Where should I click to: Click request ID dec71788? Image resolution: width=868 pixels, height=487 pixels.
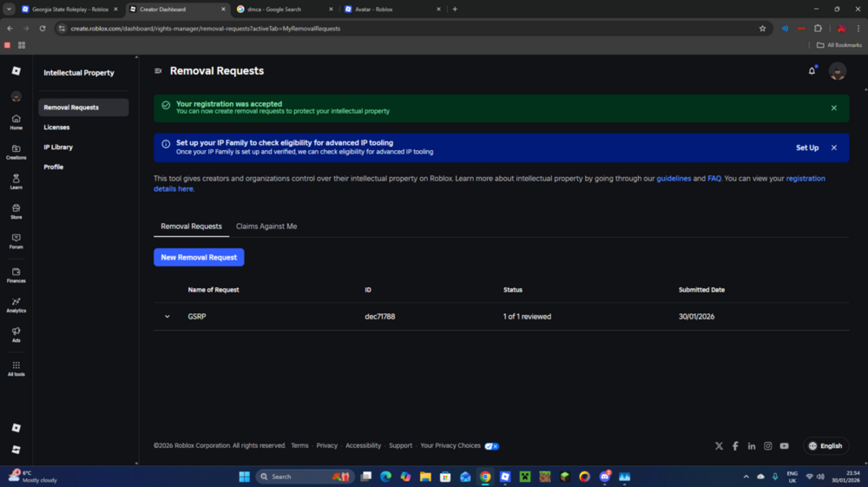(380, 317)
